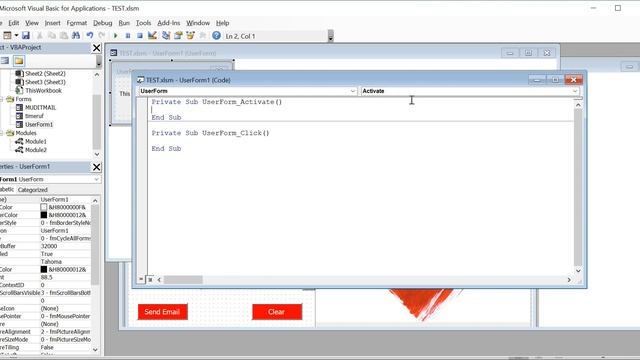Click the Private Sub UserForm_Click() line
Image resolution: width=640 pixels, height=360 pixels.
211,133
